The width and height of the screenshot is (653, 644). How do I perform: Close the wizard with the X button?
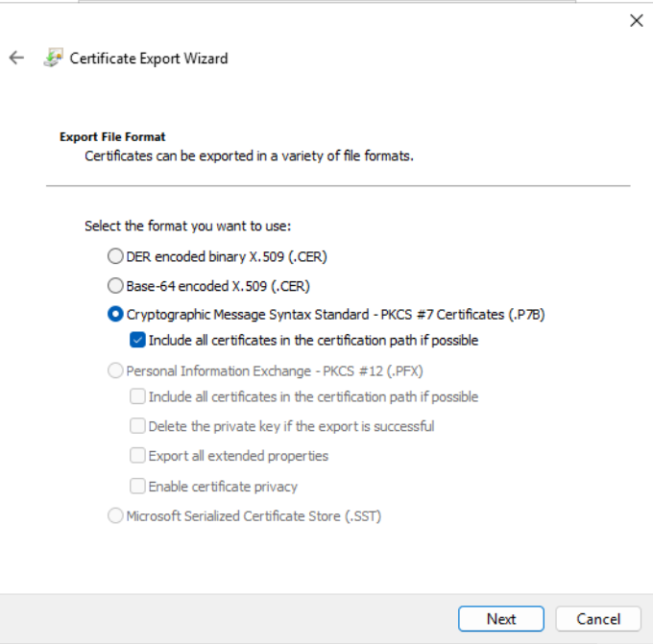pos(636,20)
